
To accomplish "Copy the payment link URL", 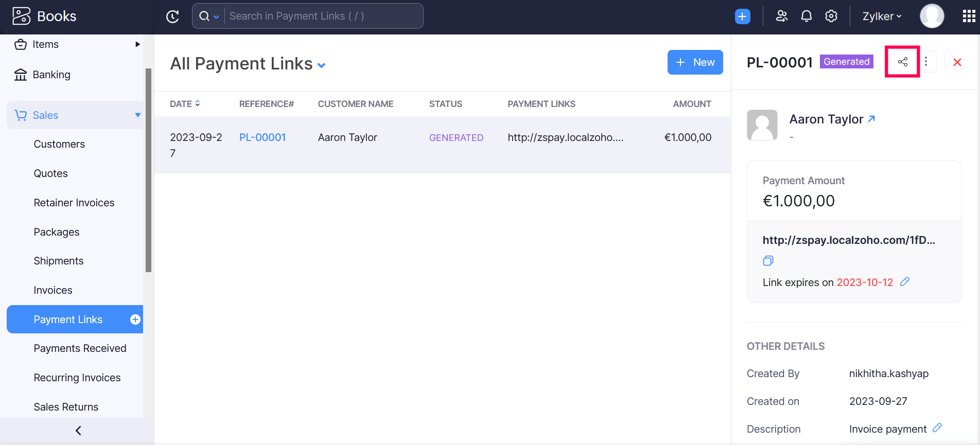I will (768, 261).
